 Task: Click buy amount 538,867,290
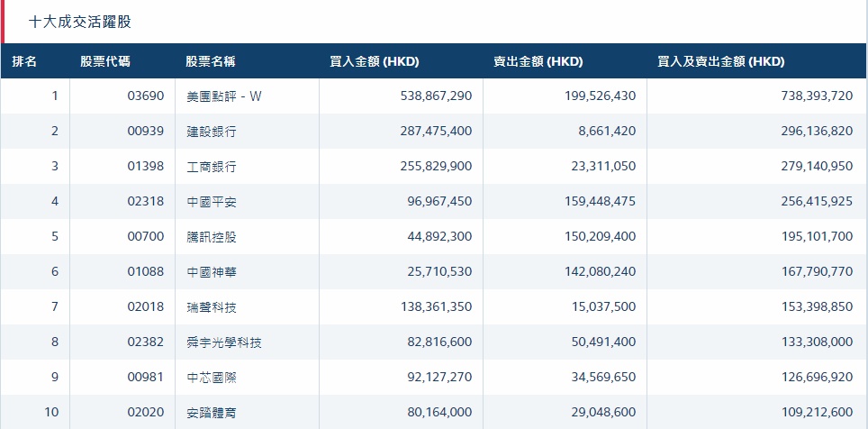tap(436, 96)
